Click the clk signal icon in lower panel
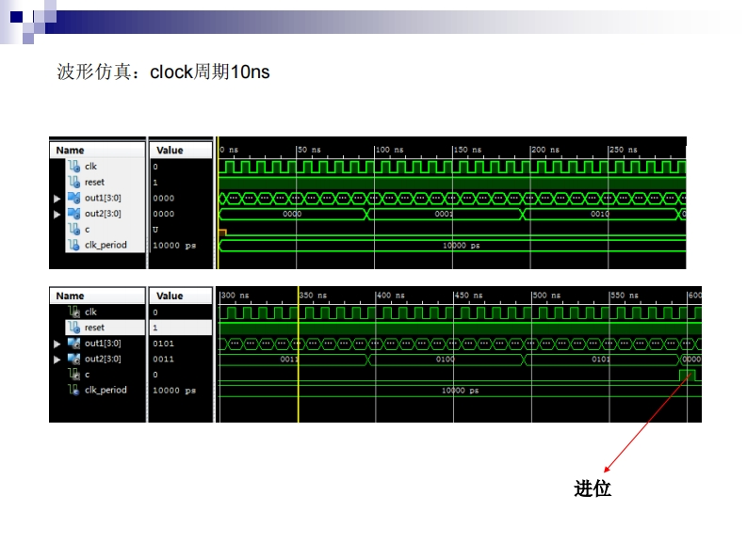 click(x=73, y=312)
